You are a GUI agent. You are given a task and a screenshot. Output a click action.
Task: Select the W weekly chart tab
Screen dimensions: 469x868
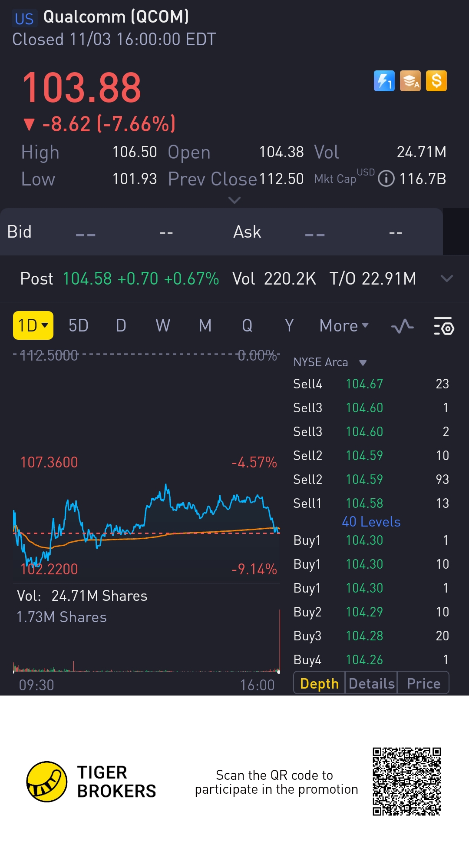coord(163,325)
